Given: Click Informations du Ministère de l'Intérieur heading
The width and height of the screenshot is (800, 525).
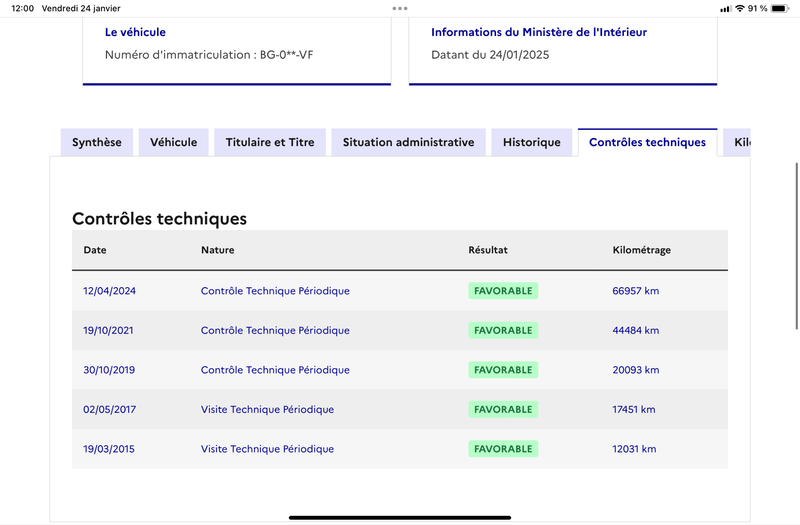Looking at the screenshot, I should pos(539,32).
